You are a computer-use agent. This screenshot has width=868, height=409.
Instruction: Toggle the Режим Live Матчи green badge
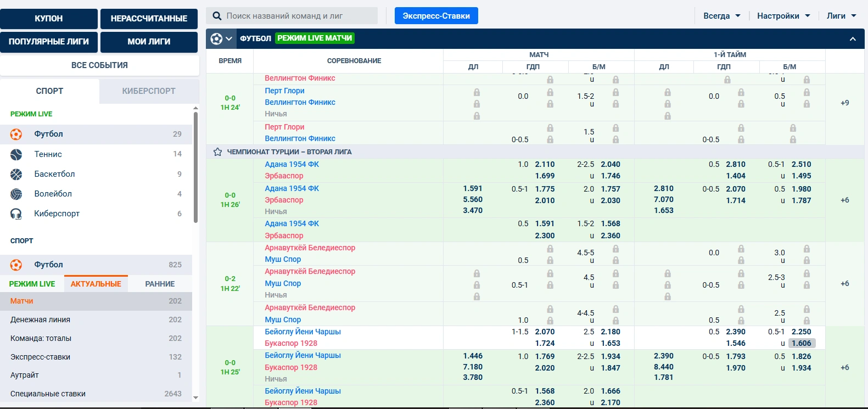[315, 38]
